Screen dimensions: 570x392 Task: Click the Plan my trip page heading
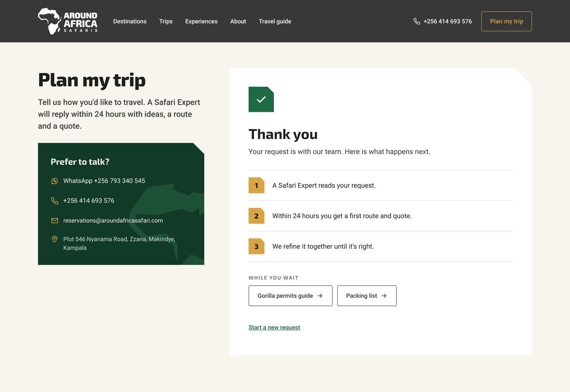coord(92,80)
